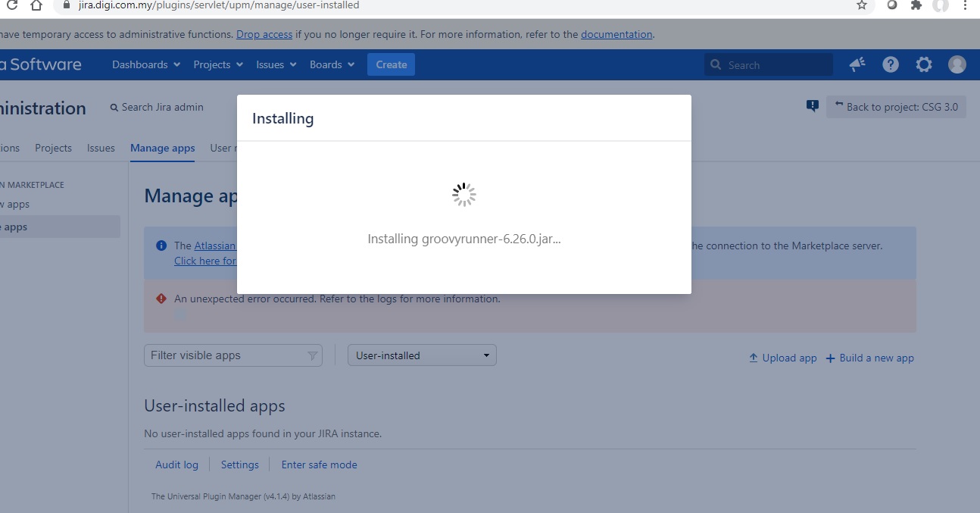Switch to the Manage apps tab
Image resolution: width=980 pixels, height=513 pixels.
(x=163, y=148)
